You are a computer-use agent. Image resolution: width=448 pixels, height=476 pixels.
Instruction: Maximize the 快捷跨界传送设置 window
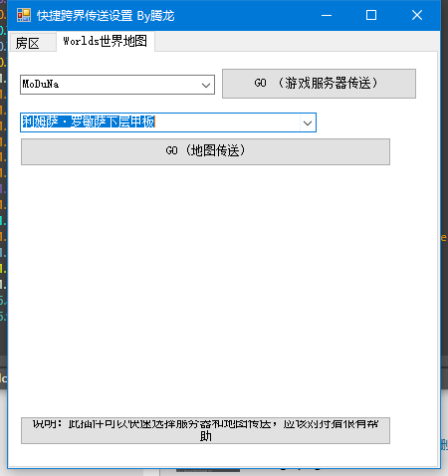coord(371,15)
